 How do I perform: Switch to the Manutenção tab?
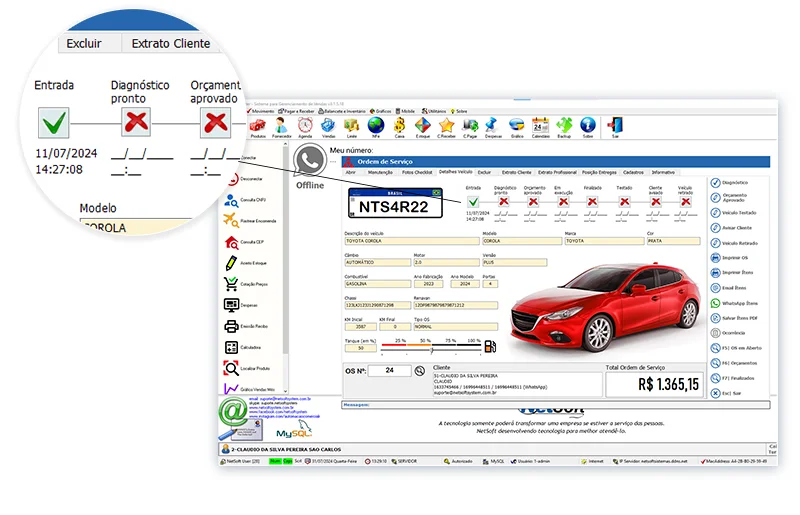[380, 173]
